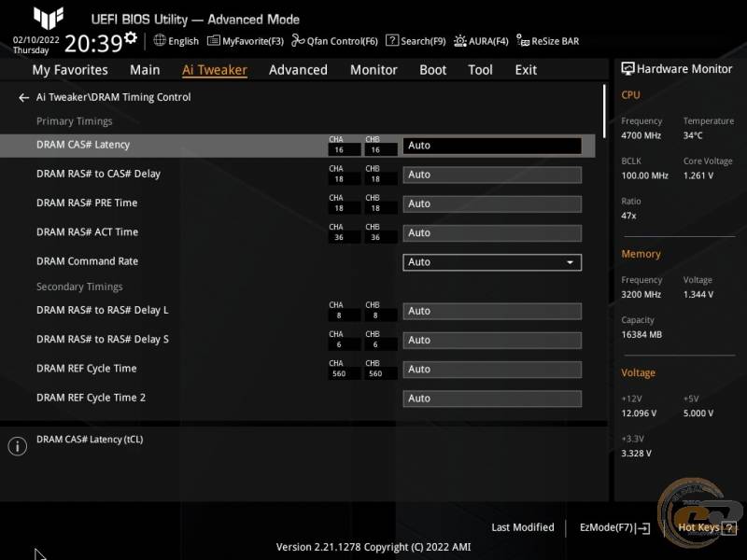Select the Exit tab
This screenshot has height=560, width=747.
pos(526,70)
